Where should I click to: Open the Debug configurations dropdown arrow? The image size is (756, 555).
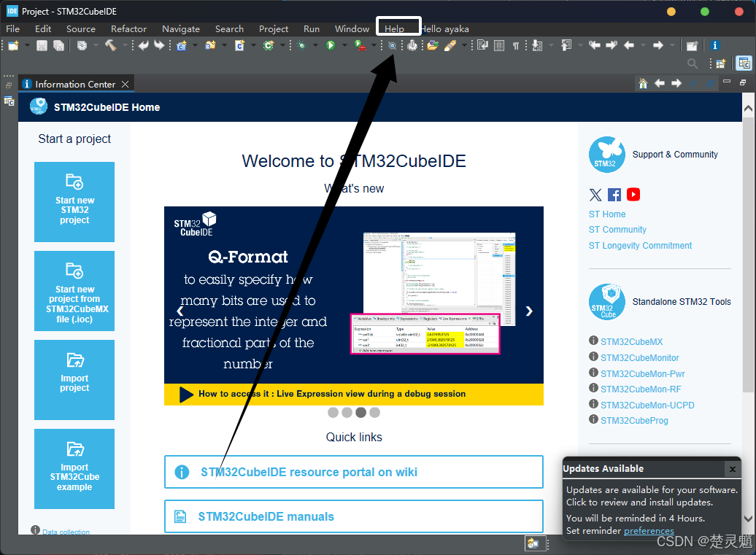[x=316, y=45]
